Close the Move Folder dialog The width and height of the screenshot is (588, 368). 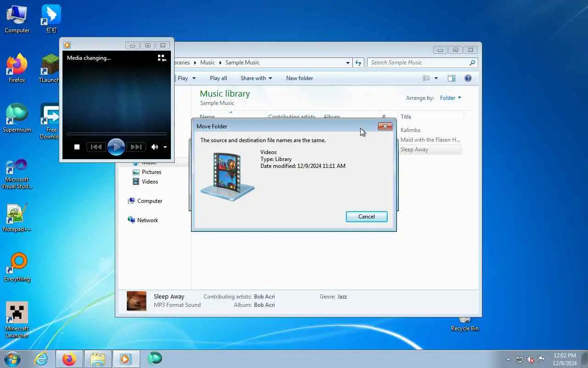[x=385, y=126]
